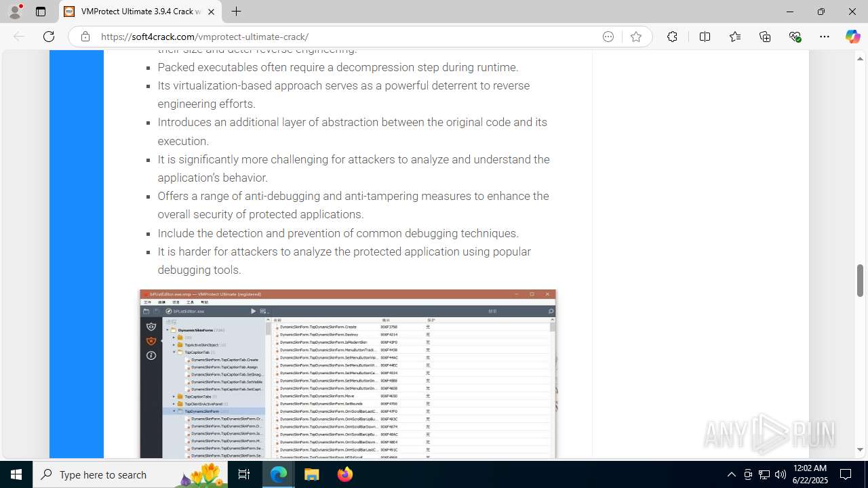Screen dimensions: 868x488
Task: Open the Windows Start menu
Action: pyautogui.click(x=16, y=474)
